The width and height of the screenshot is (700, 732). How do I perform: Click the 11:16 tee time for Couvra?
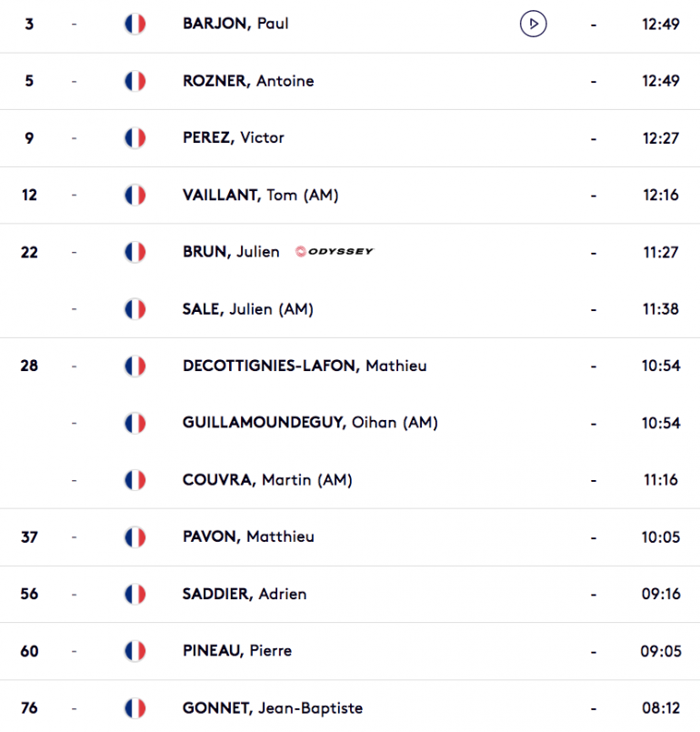point(661,480)
